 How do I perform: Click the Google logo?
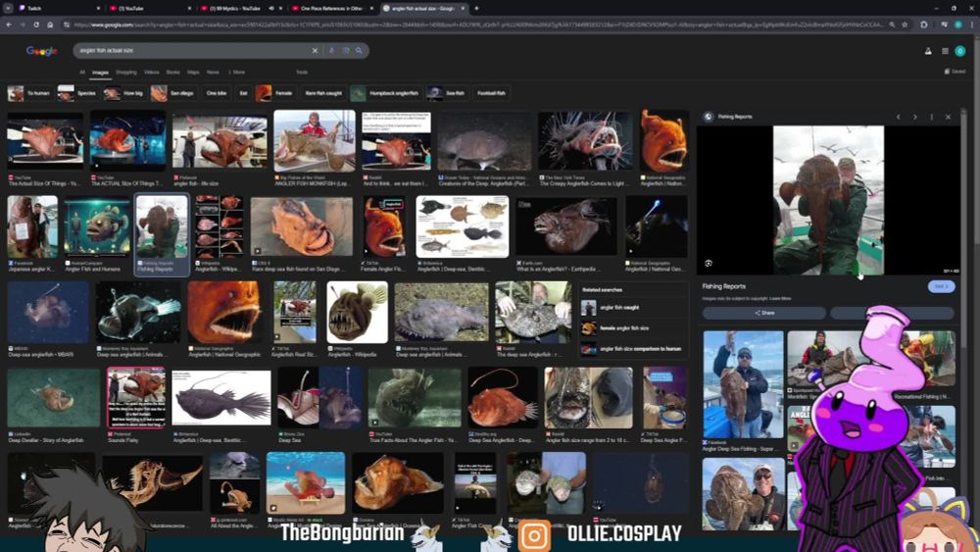[x=42, y=51]
